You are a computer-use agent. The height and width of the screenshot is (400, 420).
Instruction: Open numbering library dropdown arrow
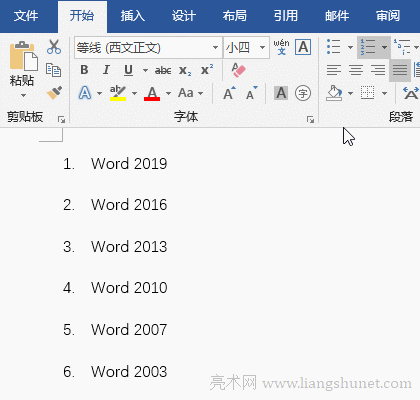(384, 47)
